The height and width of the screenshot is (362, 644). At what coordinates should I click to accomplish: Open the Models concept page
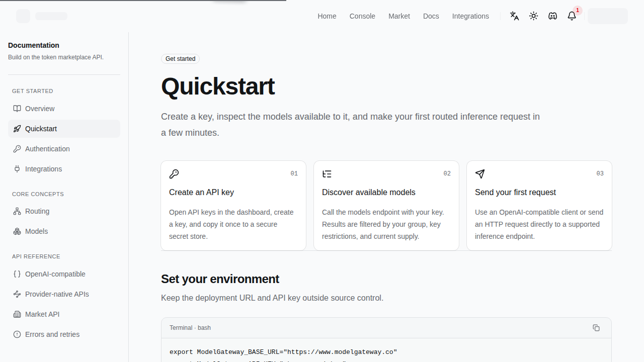(64, 231)
